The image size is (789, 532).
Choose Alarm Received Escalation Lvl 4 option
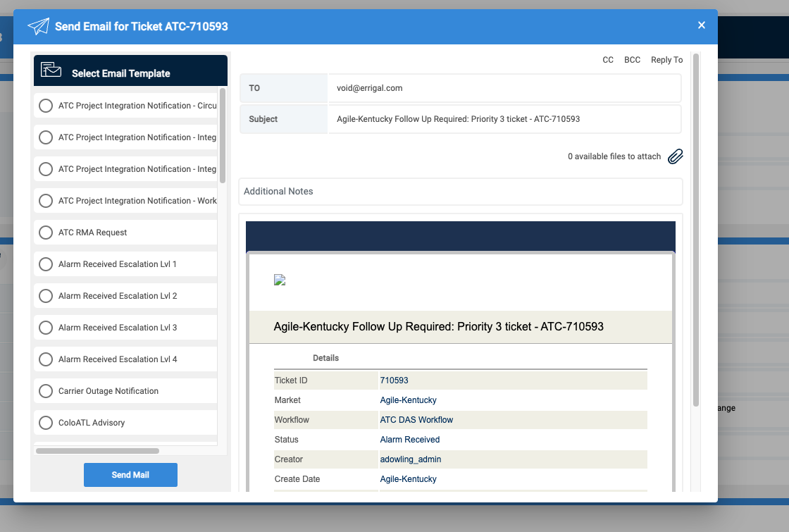point(46,359)
